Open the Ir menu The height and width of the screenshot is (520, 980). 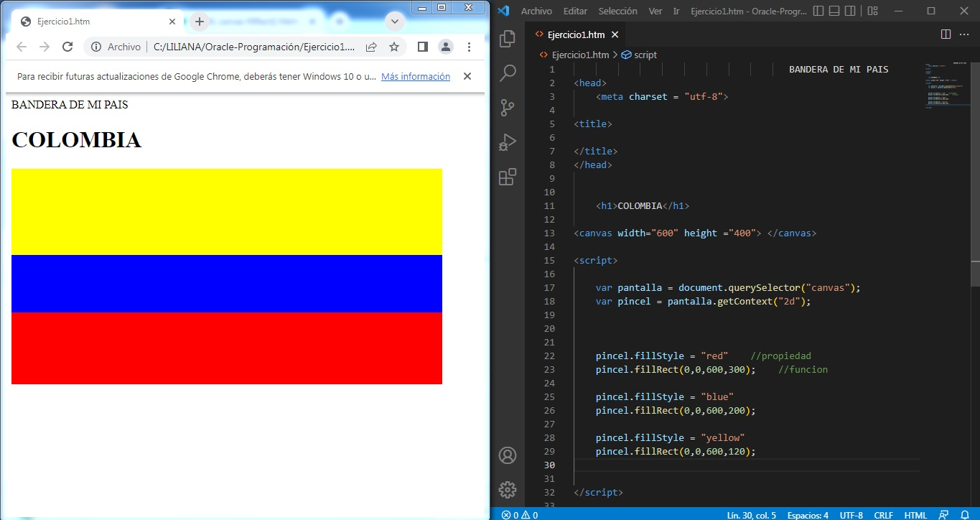[676, 11]
